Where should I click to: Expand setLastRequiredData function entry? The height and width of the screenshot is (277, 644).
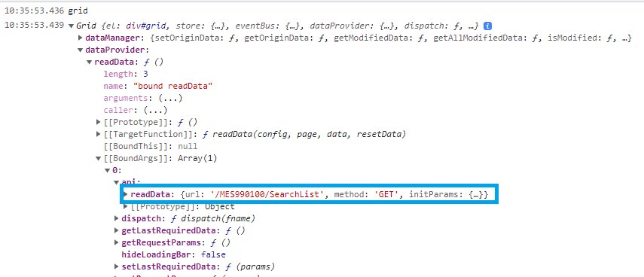(117, 266)
